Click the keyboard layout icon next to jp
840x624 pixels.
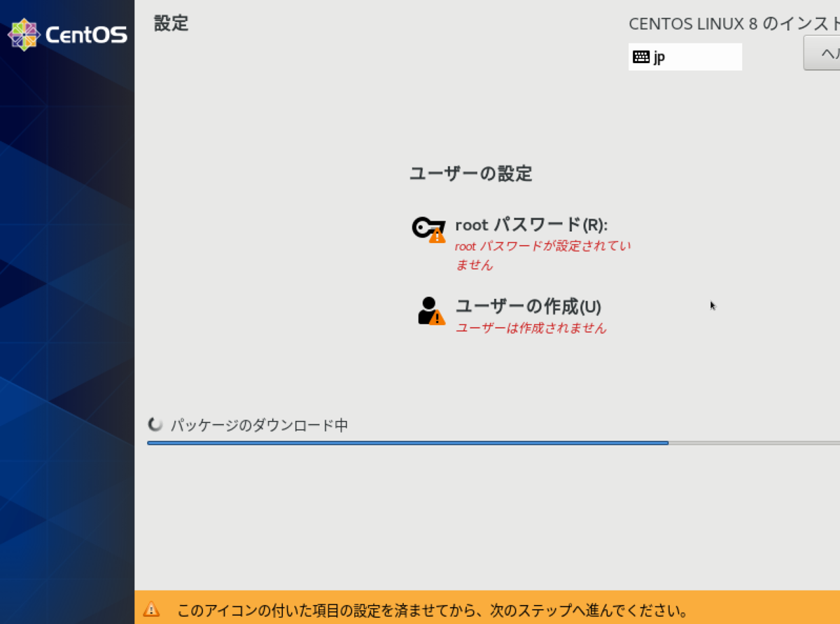click(642, 57)
